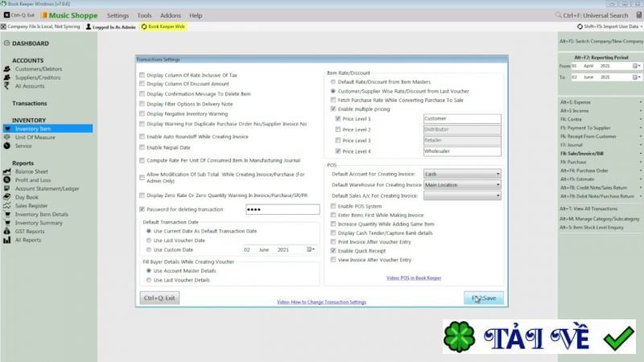Click the Day Book icon
644x362 pixels.
click(x=7, y=197)
